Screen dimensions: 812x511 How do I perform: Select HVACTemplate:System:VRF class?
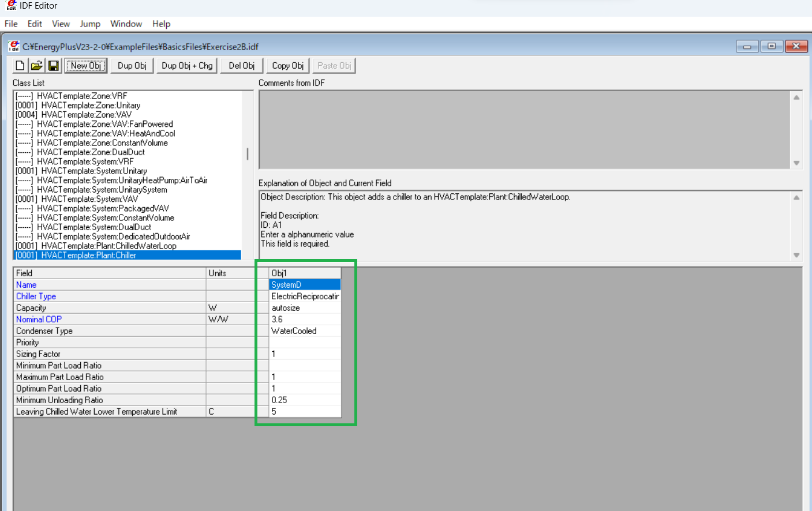pyautogui.click(x=127, y=161)
